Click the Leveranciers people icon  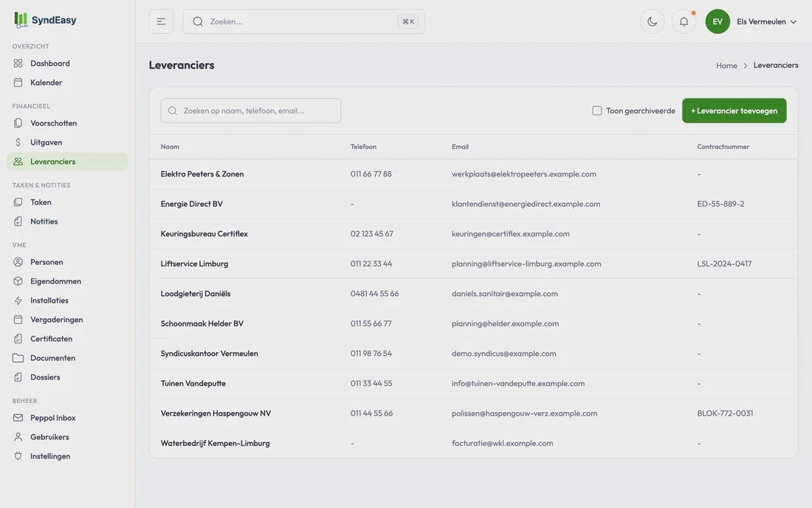(x=18, y=162)
